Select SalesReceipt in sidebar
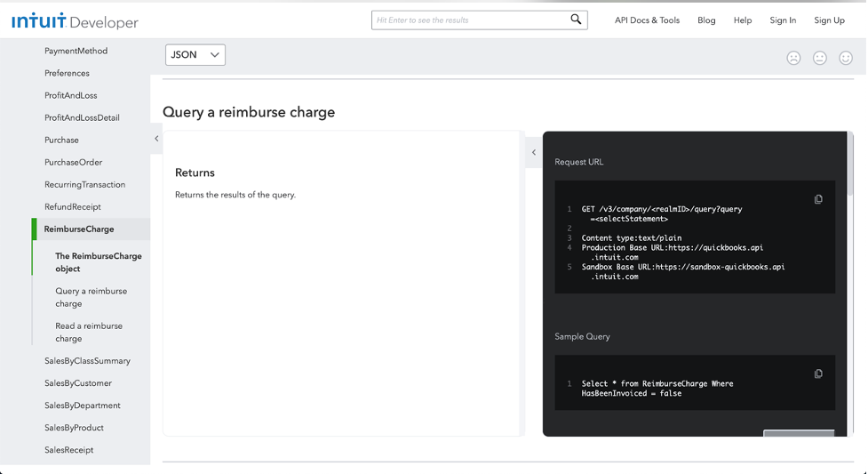 68,449
